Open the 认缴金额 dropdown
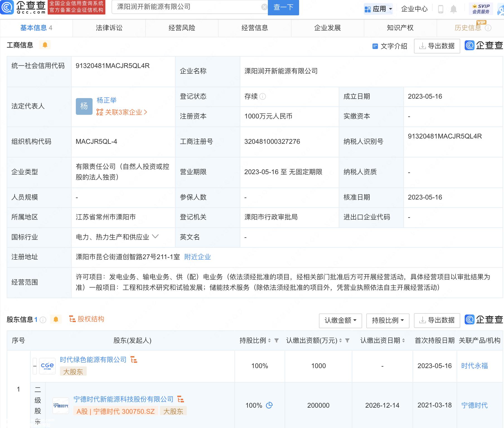This screenshot has width=504, height=428. point(340,320)
